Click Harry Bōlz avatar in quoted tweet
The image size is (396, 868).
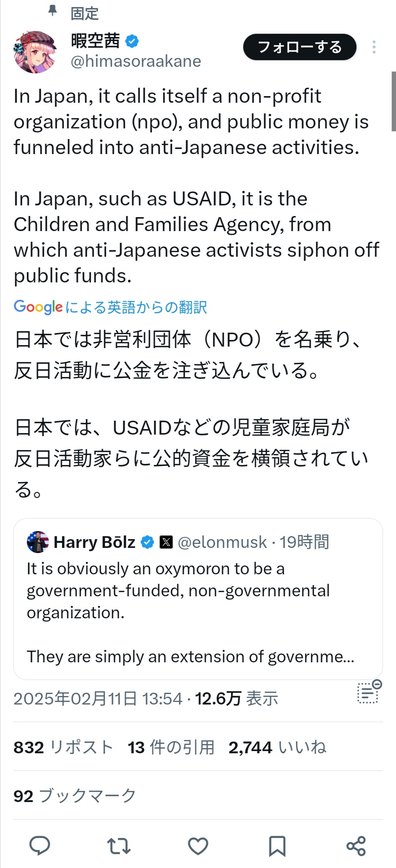38,542
